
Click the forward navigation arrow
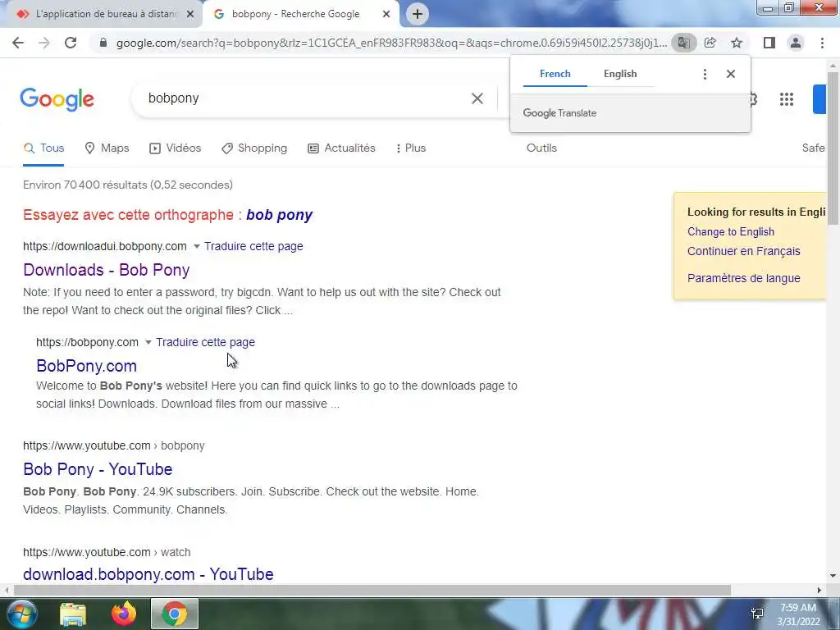pyautogui.click(x=44, y=43)
